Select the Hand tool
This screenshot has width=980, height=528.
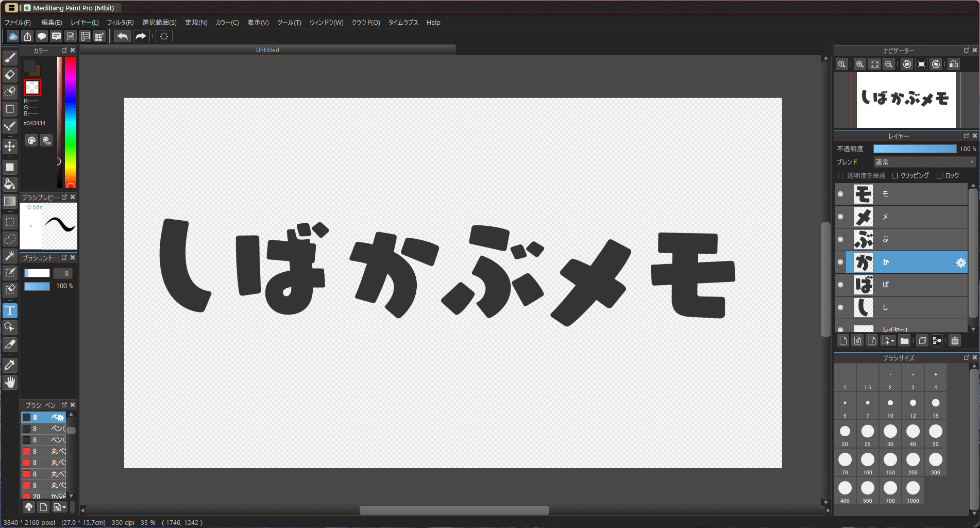(10, 382)
